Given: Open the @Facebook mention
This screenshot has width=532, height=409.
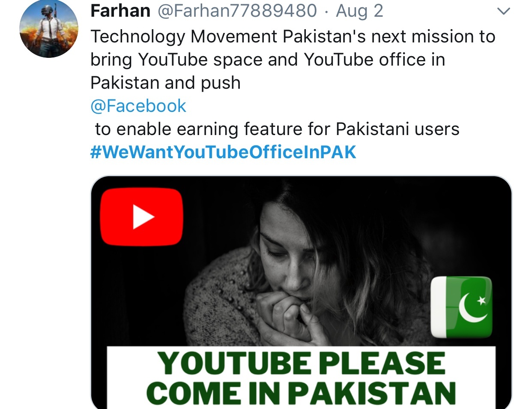Looking at the screenshot, I should [138, 106].
